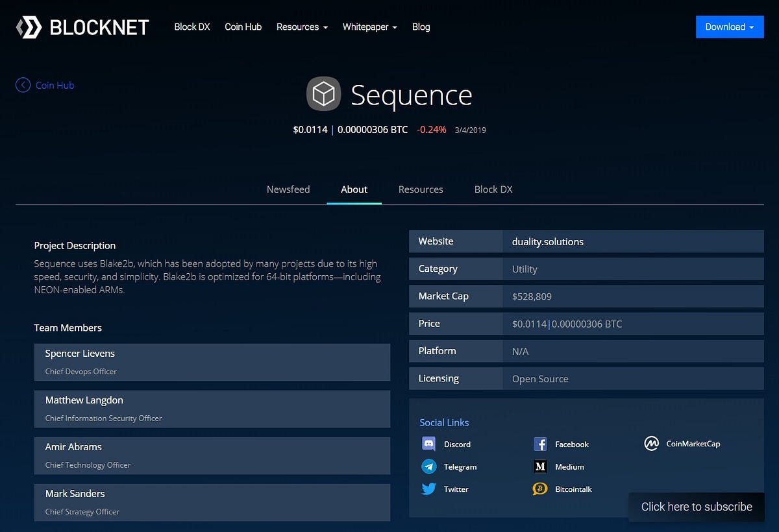Open the Download dropdown button
The width and height of the screenshot is (779, 532).
(x=730, y=27)
